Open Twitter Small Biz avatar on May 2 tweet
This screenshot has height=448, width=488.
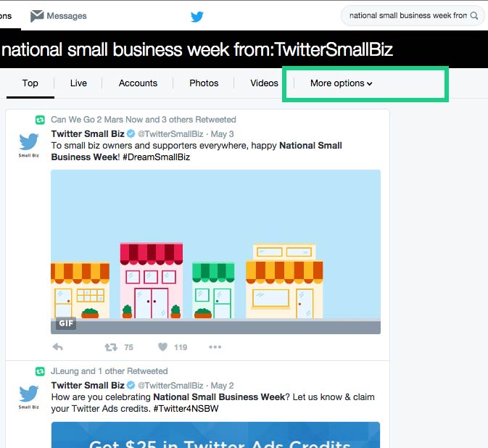pyautogui.click(x=28, y=397)
